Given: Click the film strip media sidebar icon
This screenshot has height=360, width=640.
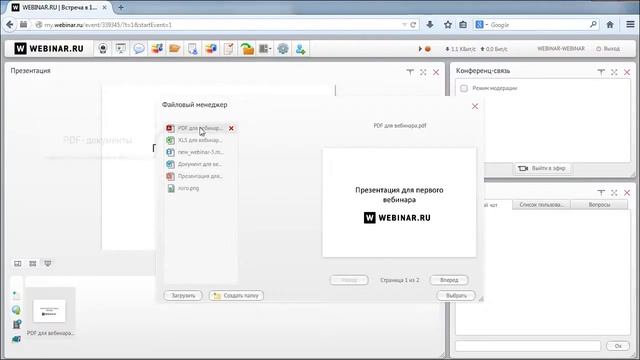Looking at the screenshot, I should (x=16, y=324).
